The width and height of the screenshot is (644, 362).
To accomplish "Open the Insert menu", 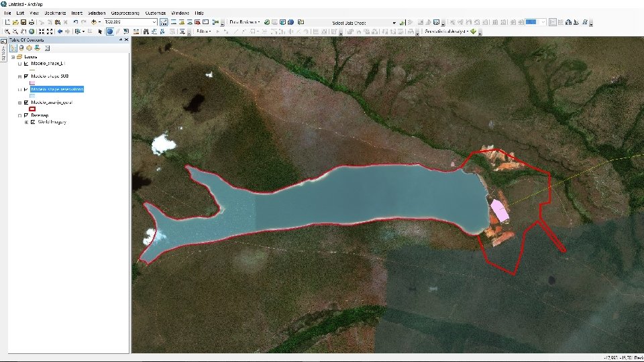I will click(x=76, y=13).
